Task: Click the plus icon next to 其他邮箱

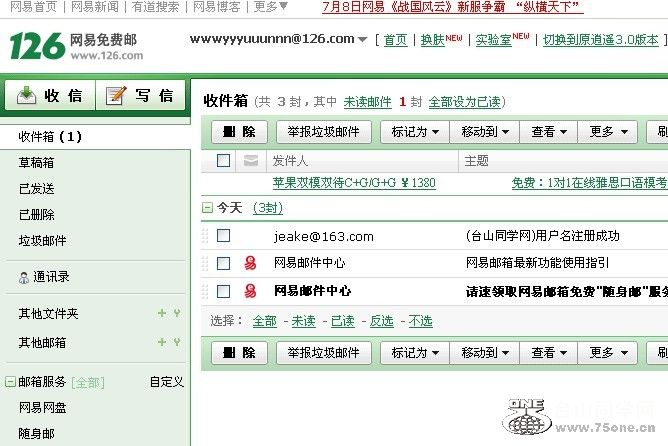Action: pos(162,342)
